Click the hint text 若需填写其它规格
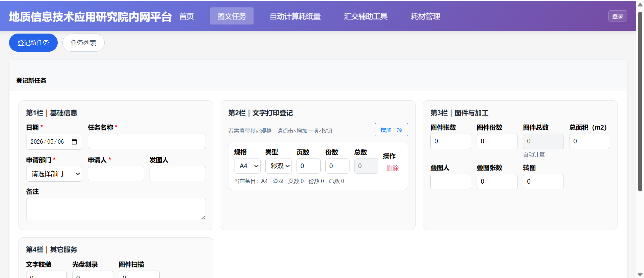Screen dimensions: 644x278 (280, 131)
